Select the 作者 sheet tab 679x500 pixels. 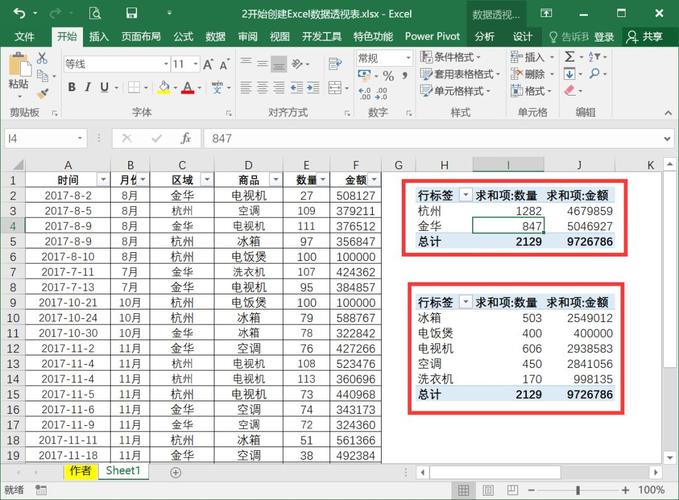[x=81, y=471]
